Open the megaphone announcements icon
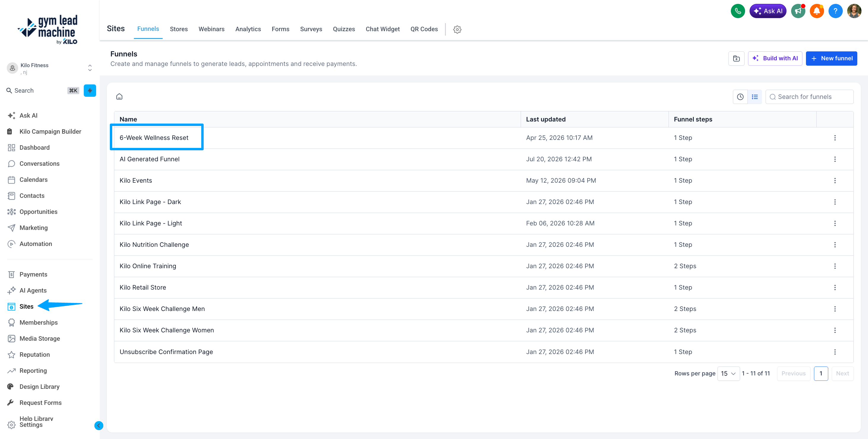868x439 pixels. [x=798, y=11]
